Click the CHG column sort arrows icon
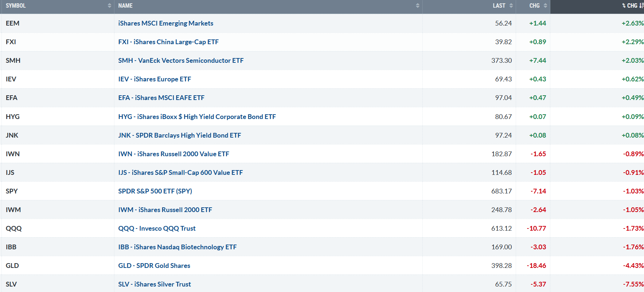Viewport: 644px width, 292px height. [545, 6]
